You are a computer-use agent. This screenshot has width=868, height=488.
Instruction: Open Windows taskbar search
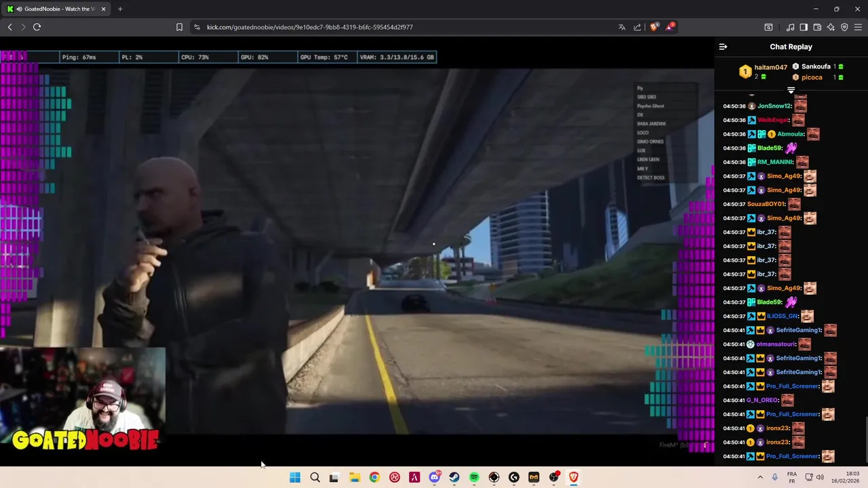[315, 478]
